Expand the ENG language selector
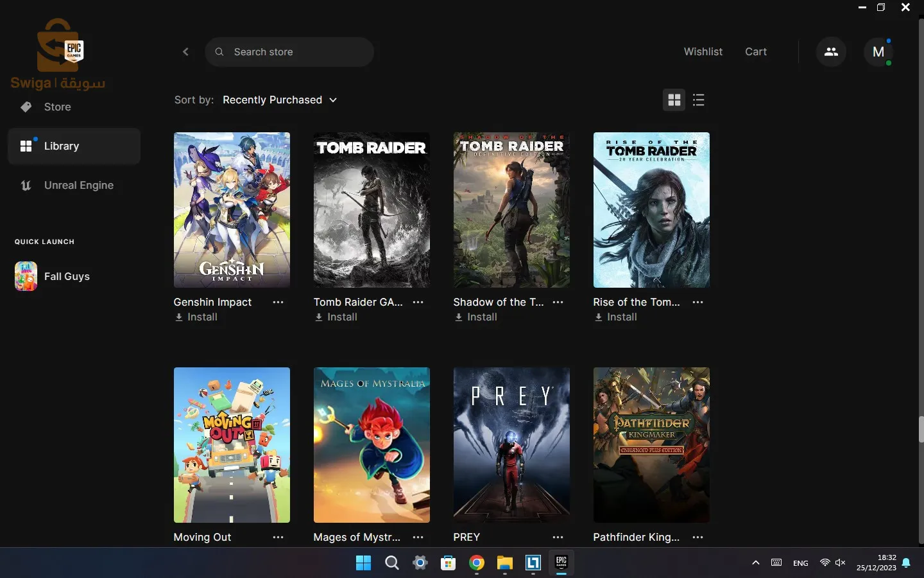Screen dimensions: 924x578 [800, 563]
